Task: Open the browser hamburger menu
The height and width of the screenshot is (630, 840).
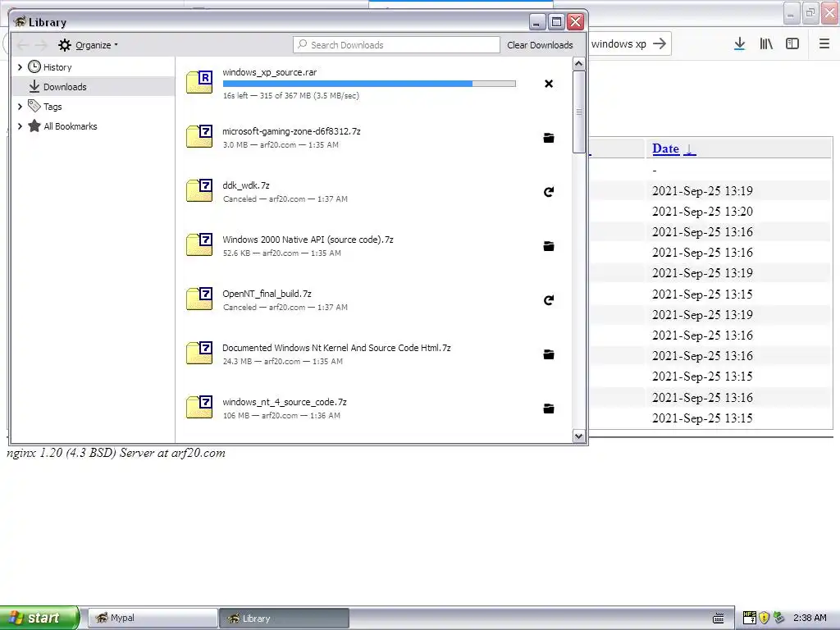Action: [x=824, y=44]
